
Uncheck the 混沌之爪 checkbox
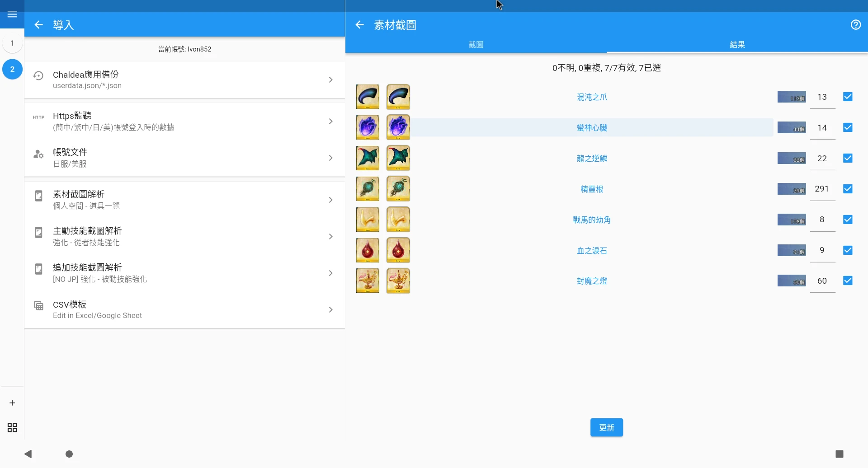848,97
